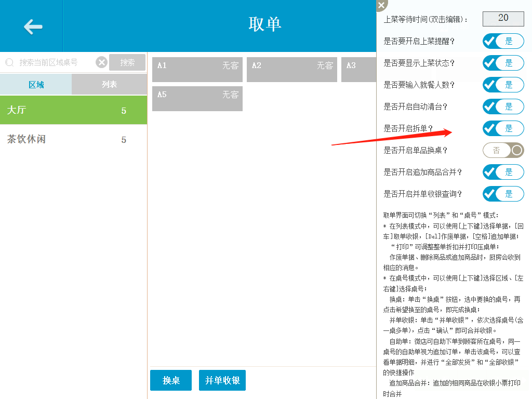Toggle 是否要输入就餐人数 switch
This screenshot has height=399, width=532.
[503, 85]
